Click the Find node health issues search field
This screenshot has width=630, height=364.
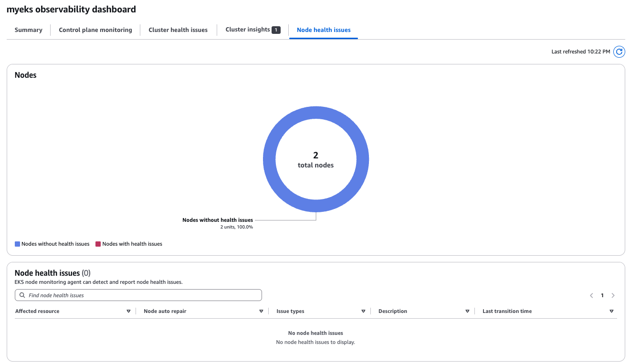(138, 295)
